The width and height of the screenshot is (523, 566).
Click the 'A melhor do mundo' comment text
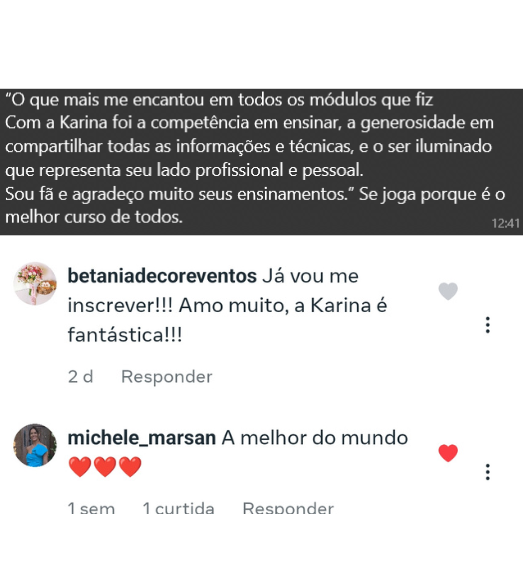click(x=315, y=438)
